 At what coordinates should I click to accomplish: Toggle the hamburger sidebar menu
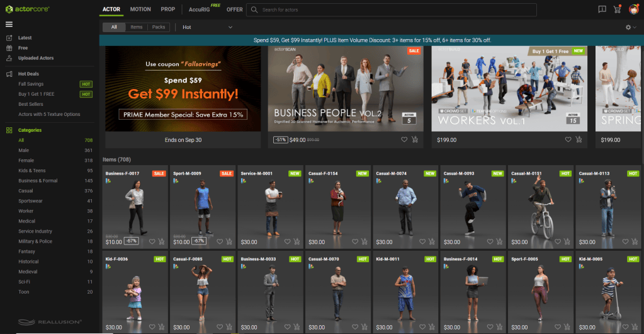pyautogui.click(x=9, y=25)
